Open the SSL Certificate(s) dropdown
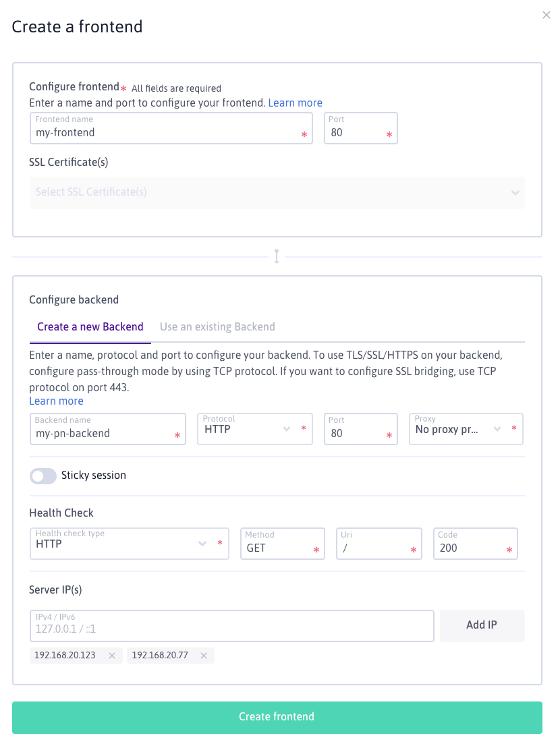Screen dimensions: 560x746 [277, 193]
